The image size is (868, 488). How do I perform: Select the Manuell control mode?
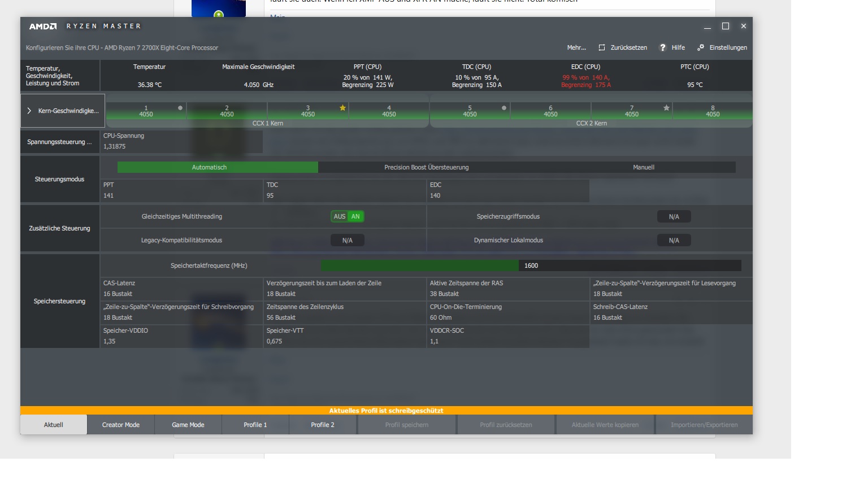[x=644, y=167]
